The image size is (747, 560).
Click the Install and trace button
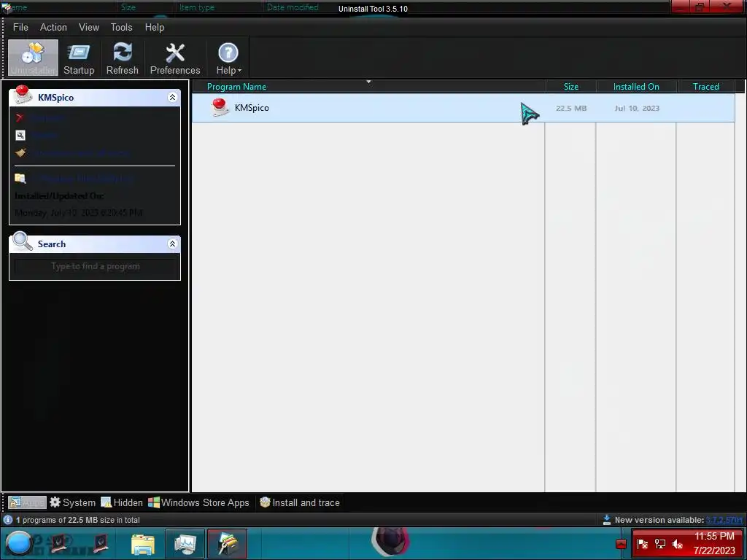tap(300, 502)
